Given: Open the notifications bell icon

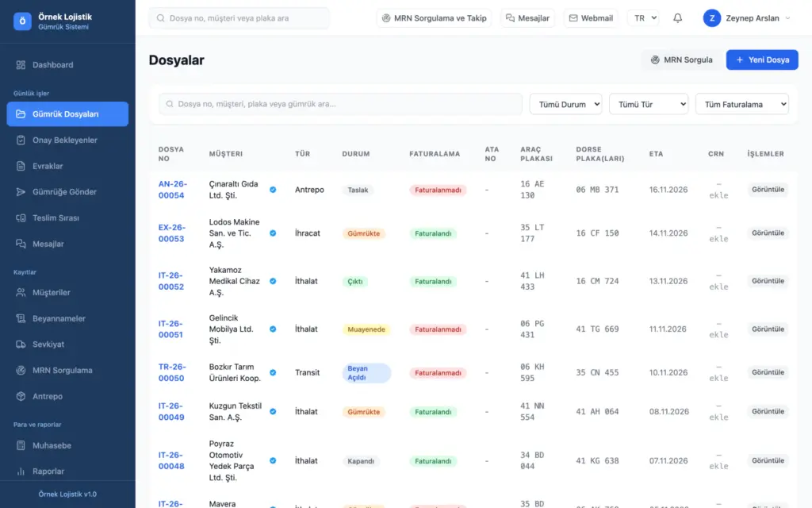Looking at the screenshot, I should click(677, 18).
